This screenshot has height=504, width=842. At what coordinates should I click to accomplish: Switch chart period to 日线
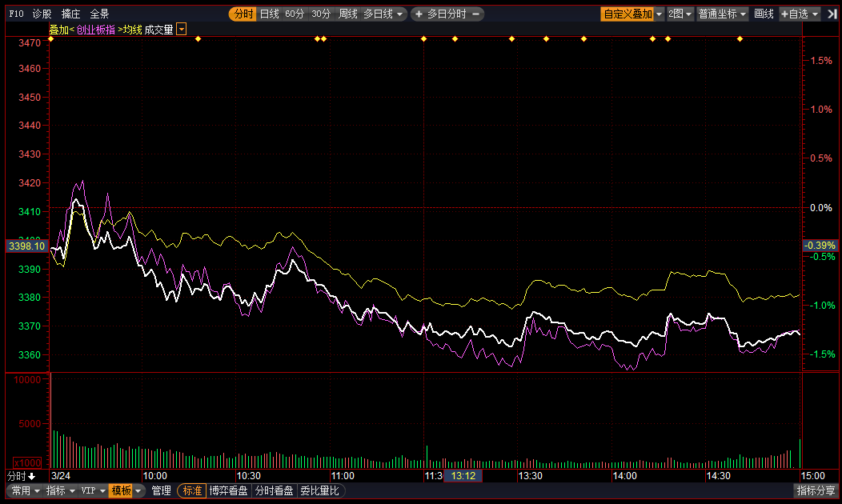269,14
